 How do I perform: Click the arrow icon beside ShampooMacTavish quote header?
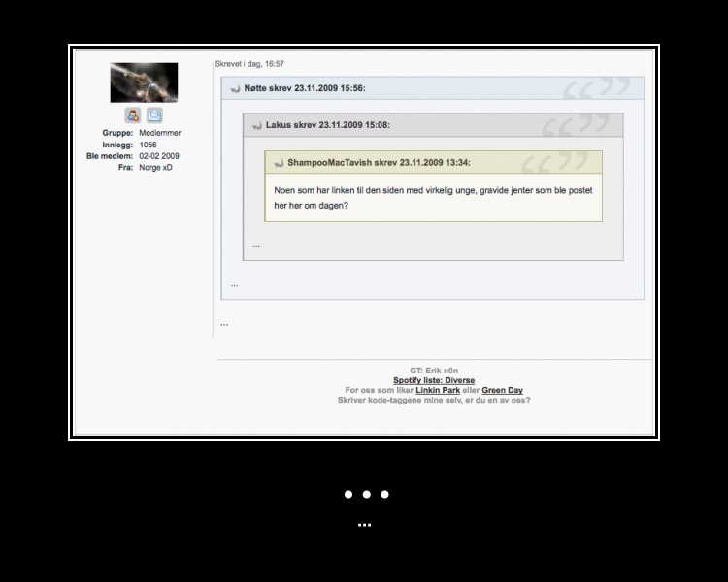point(279,163)
